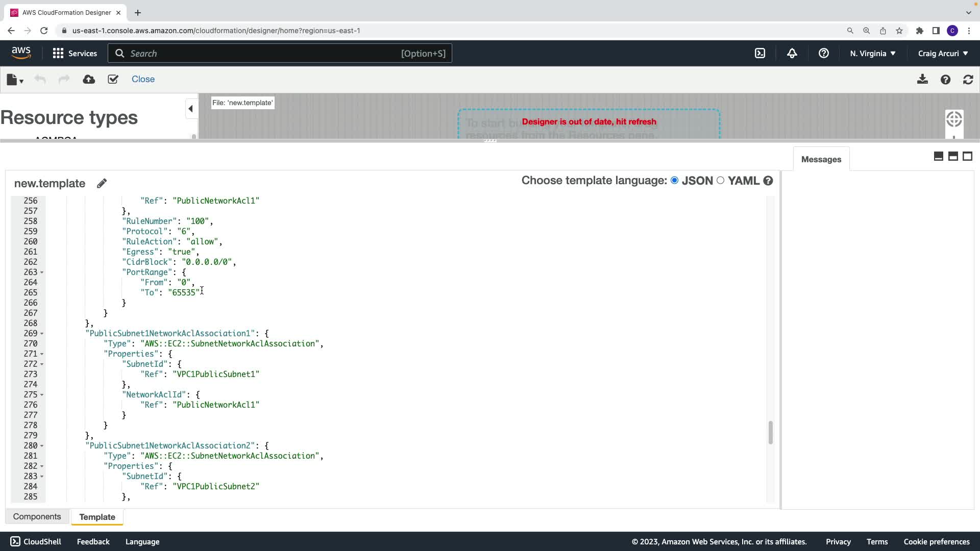Select the YAML template language radio
The height and width of the screenshot is (551, 980).
click(720, 180)
